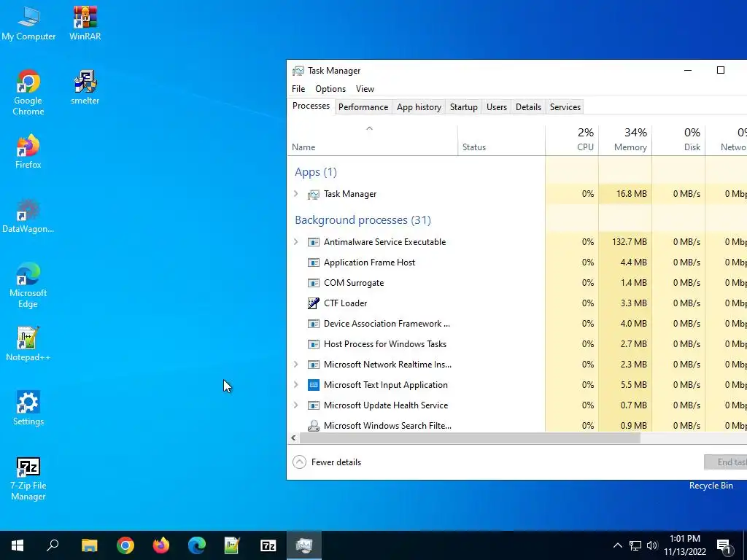Select the DataWagon desktop shortcut
This screenshot has width=747, height=560.
tap(28, 216)
